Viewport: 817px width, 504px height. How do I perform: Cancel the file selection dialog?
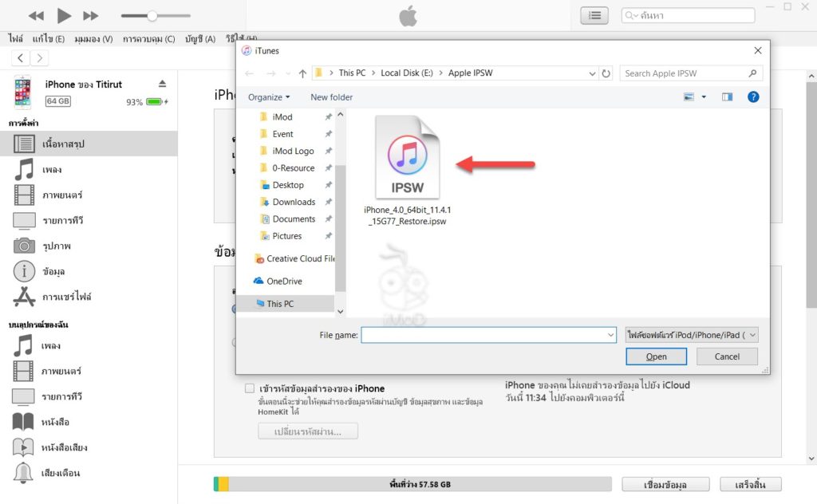tap(726, 356)
